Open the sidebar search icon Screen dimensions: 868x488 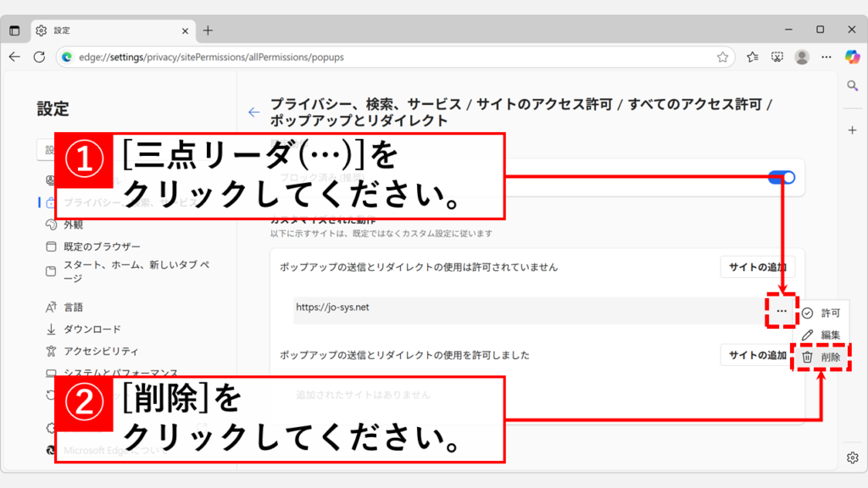pyautogui.click(x=853, y=86)
